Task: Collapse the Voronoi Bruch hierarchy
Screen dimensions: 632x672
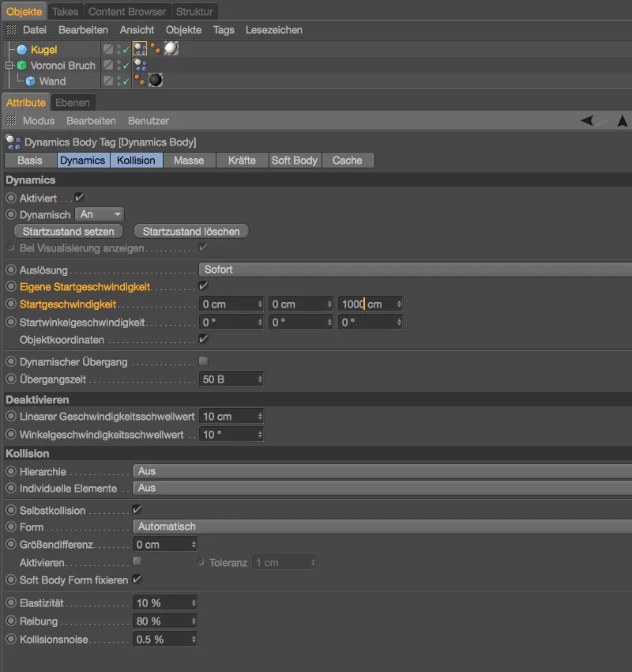Action: pyautogui.click(x=9, y=66)
